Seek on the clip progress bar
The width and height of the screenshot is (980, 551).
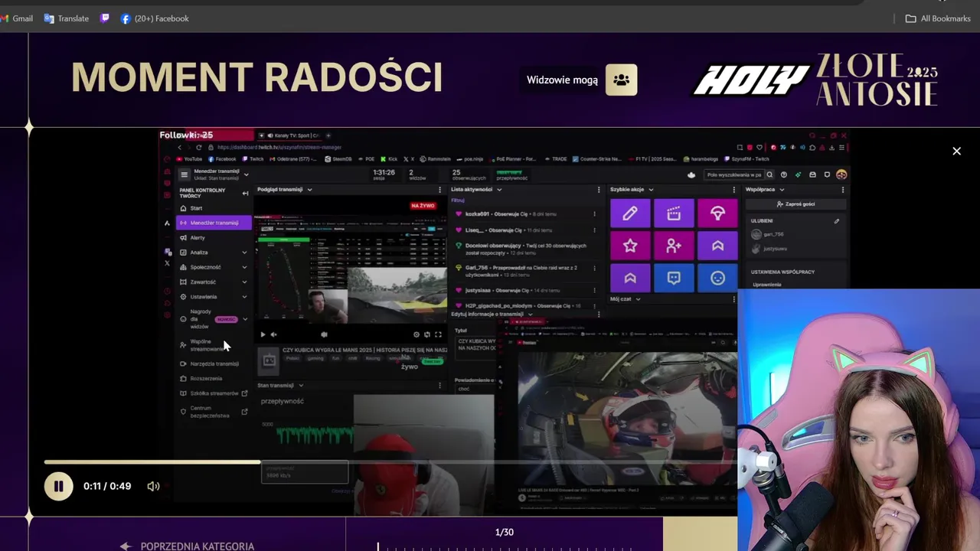390,462
